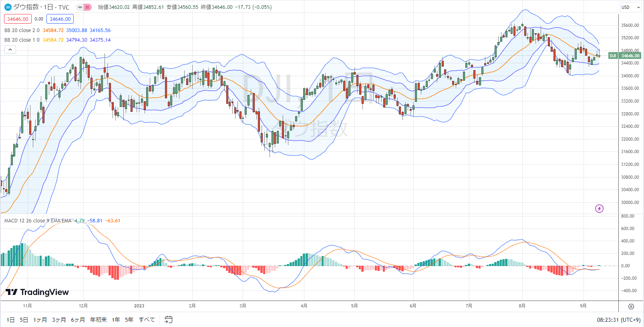Click the 34165.56 lower band value
The image size is (644, 327).
tap(100, 30)
